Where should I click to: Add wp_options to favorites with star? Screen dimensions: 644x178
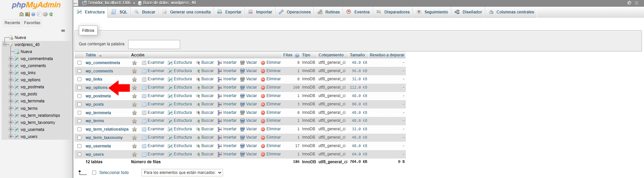tap(135, 88)
